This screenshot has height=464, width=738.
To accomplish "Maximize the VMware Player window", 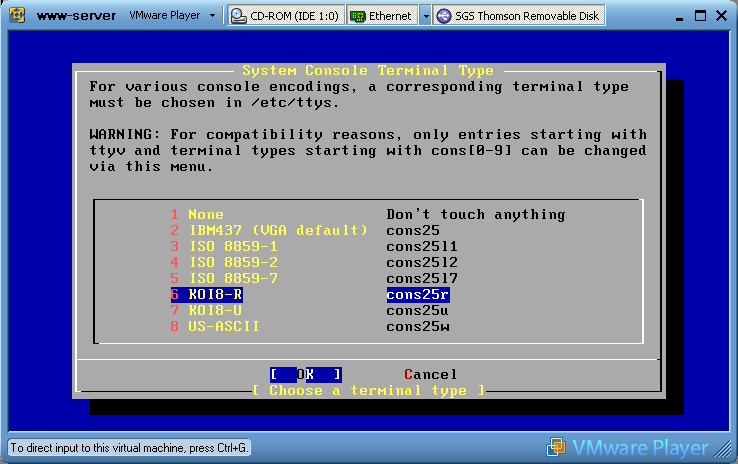I will click(700, 16).
